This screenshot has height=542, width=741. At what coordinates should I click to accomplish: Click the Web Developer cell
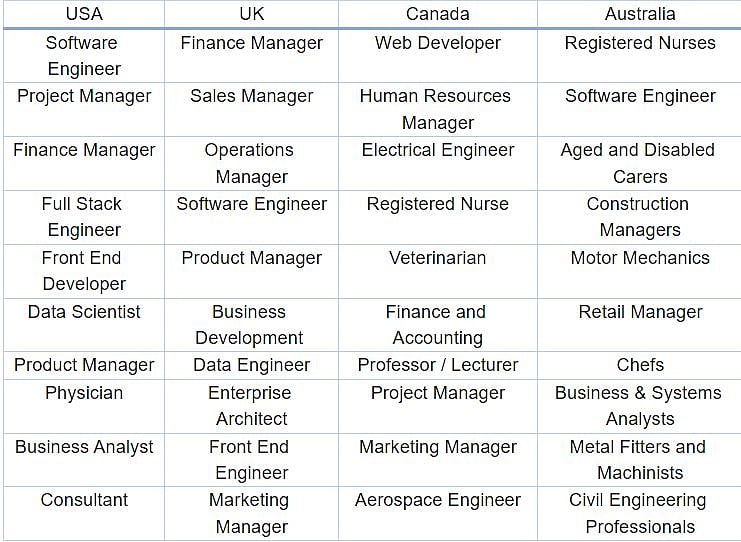437,43
